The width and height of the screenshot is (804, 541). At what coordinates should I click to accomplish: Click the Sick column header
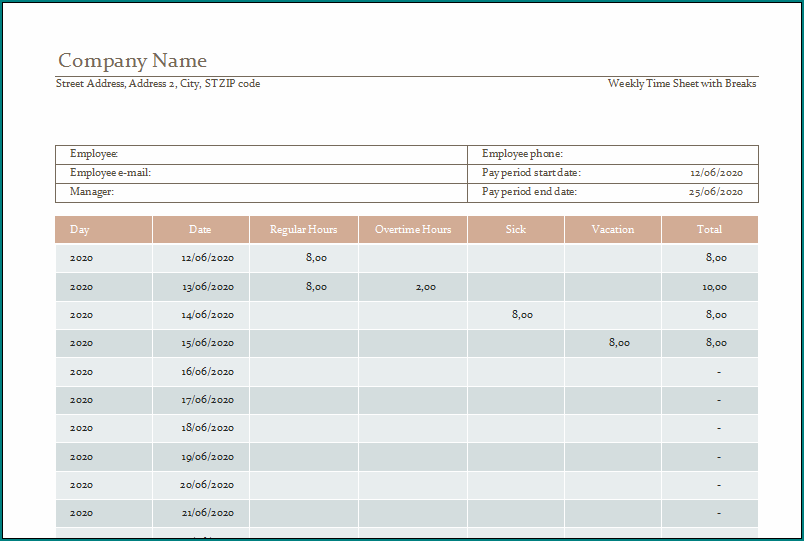point(516,229)
